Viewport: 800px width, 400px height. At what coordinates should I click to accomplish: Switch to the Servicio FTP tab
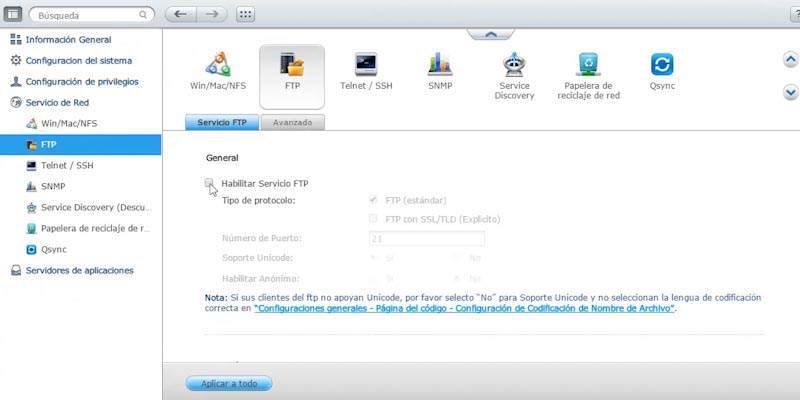click(222, 122)
